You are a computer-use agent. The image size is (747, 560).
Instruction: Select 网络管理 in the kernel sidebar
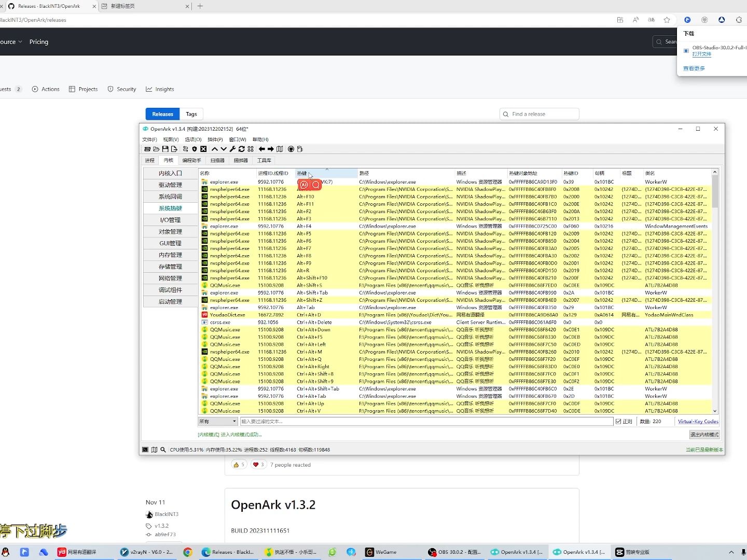[170, 278]
